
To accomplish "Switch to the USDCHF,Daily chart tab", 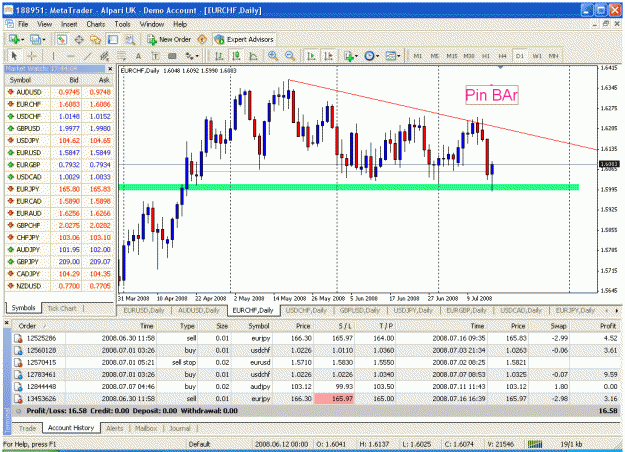I will [306, 310].
